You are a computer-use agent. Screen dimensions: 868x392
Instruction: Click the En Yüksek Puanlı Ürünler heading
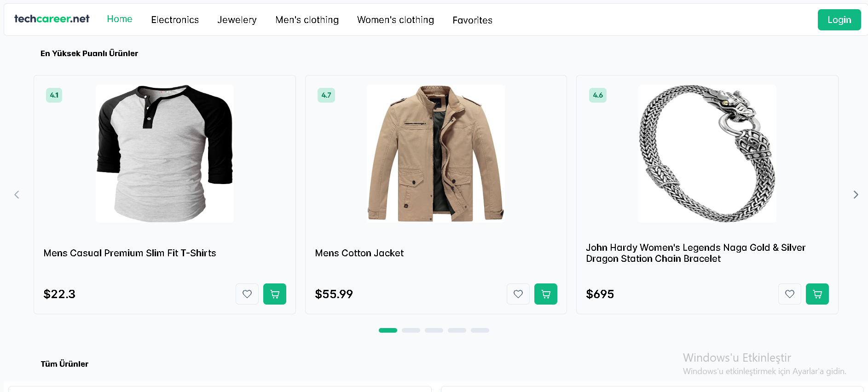coord(89,53)
